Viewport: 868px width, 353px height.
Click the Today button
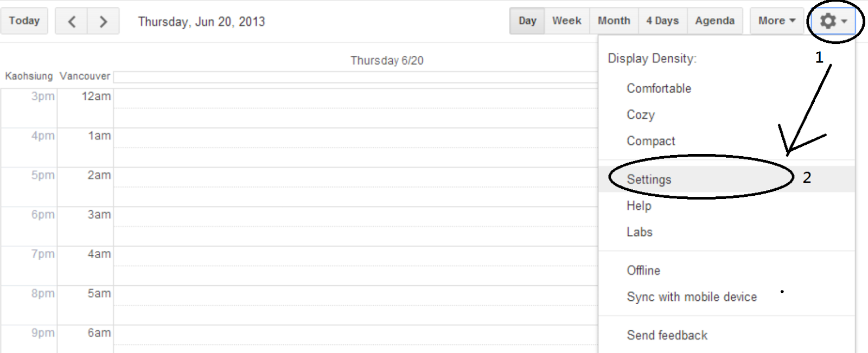[24, 20]
